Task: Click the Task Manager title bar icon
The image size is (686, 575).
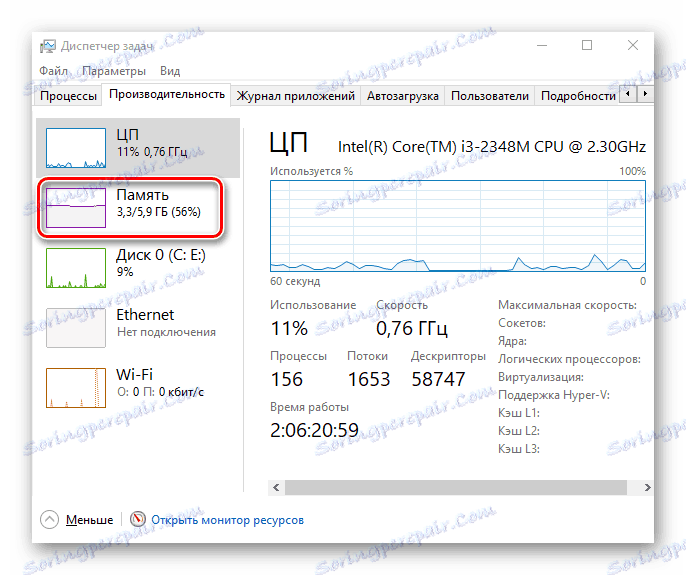Action: click(48, 46)
